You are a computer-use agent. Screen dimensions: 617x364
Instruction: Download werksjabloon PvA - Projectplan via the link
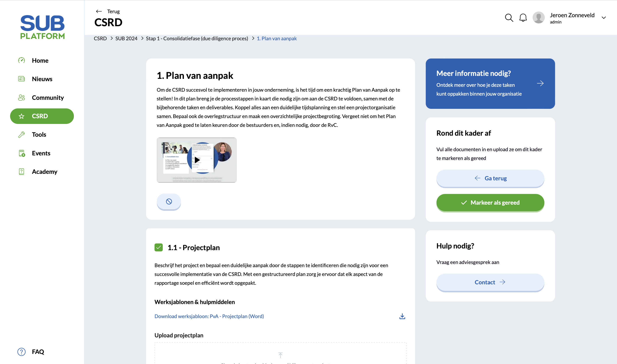[209, 316]
